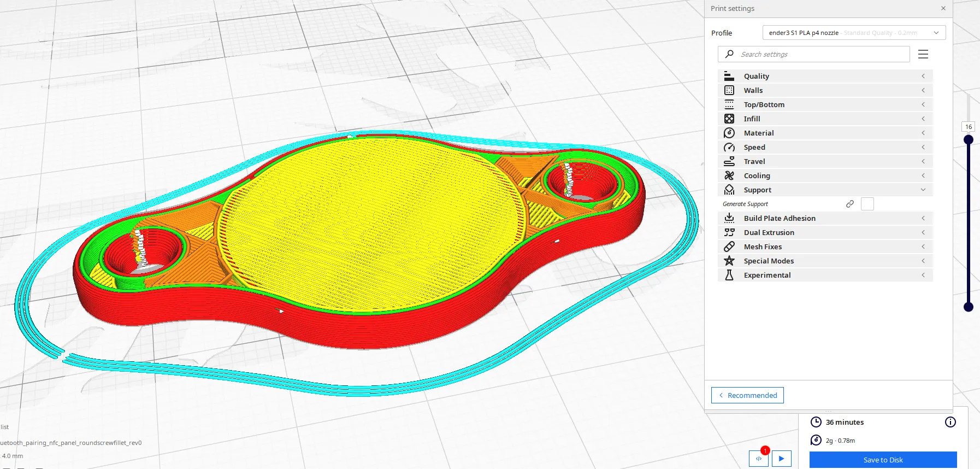Screen dimensions: 980x469
Task: Enable the Generate Support checkbox
Action: pos(867,204)
